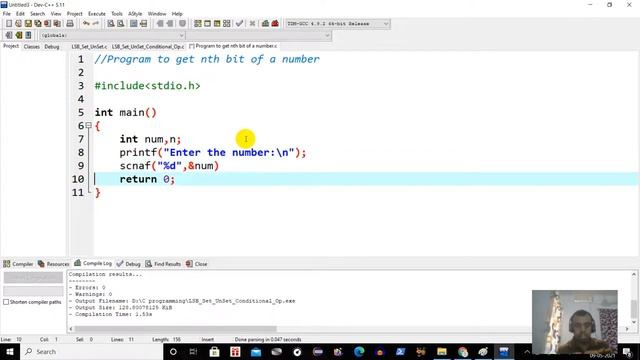Run the program with the Run icon

coord(207,24)
